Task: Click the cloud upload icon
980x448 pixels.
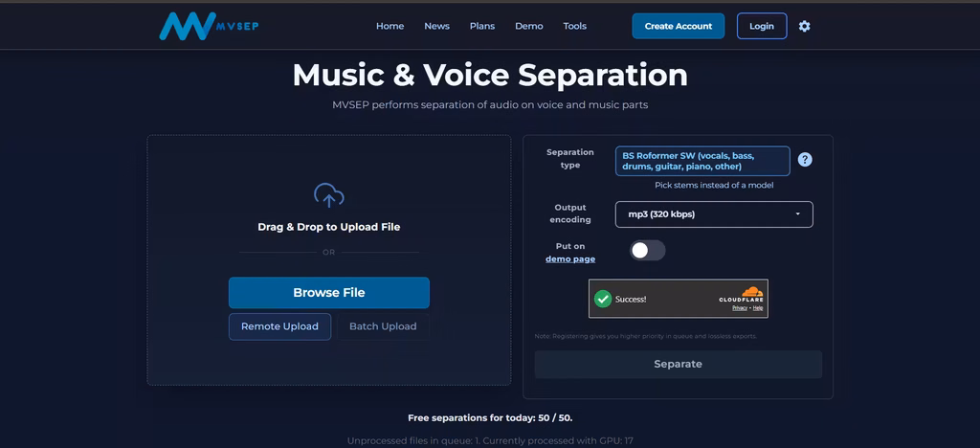Action: coord(329,195)
